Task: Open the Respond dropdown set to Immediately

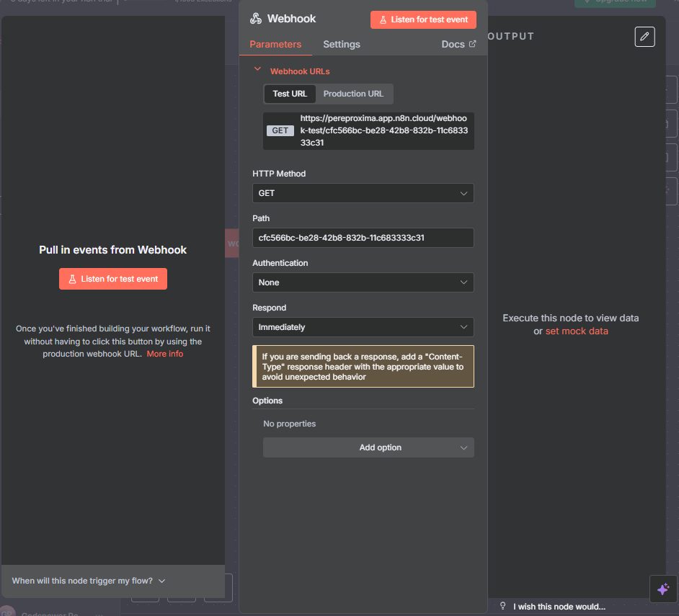Action: coord(363,327)
